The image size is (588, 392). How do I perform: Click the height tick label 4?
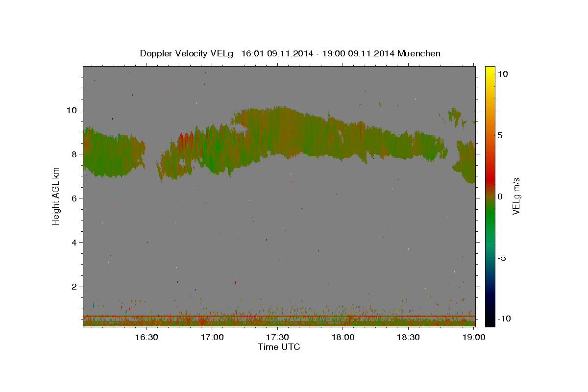(x=73, y=242)
